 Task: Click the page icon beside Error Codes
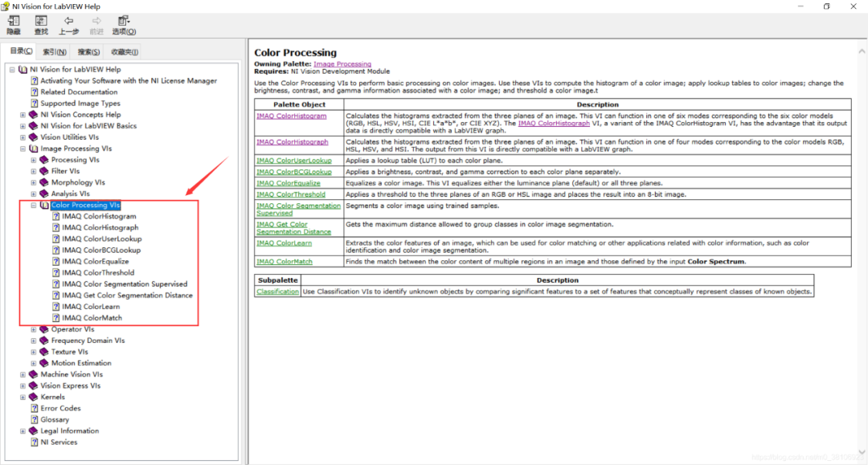[x=35, y=408]
